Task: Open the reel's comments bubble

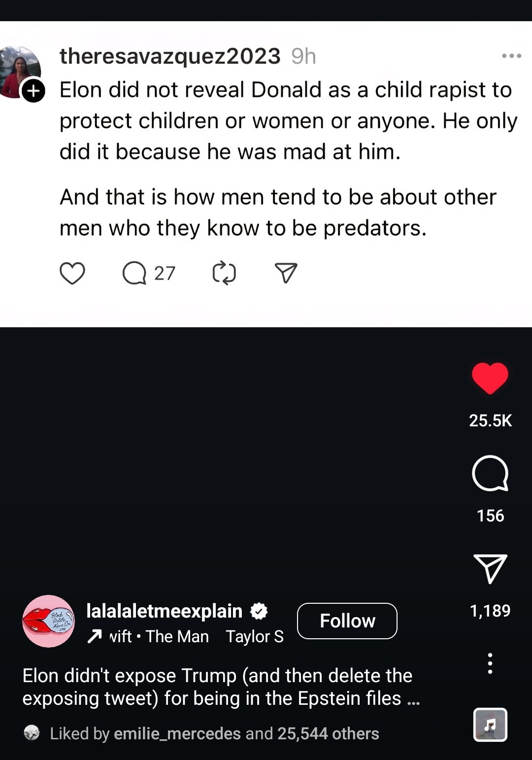Action: tap(490, 474)
